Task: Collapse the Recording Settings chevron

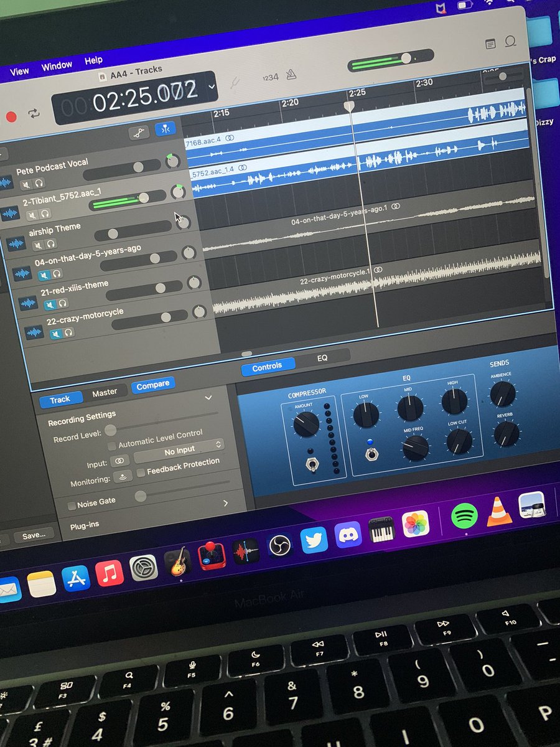Action: click(208, 397)
